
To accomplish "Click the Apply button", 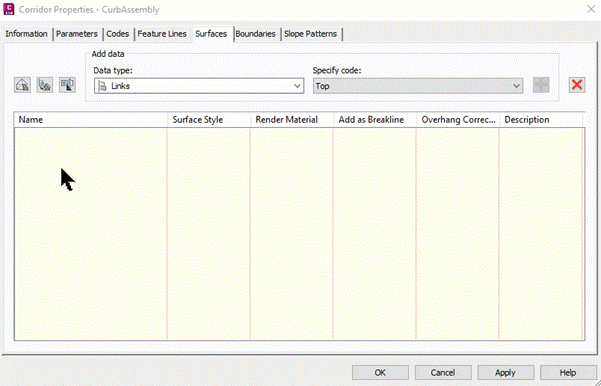I will coord(506,373).
